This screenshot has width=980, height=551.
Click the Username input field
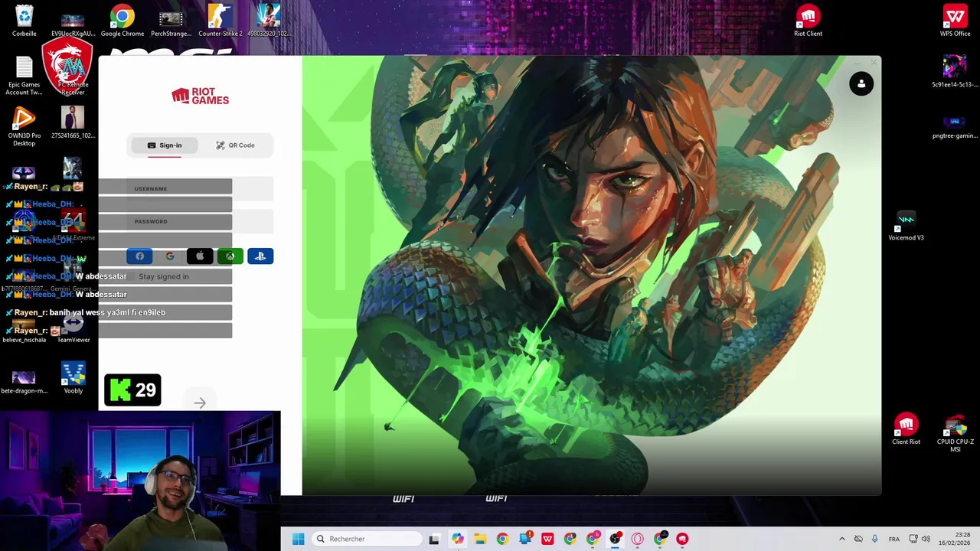pyautogui.click(x=200, y=189)
